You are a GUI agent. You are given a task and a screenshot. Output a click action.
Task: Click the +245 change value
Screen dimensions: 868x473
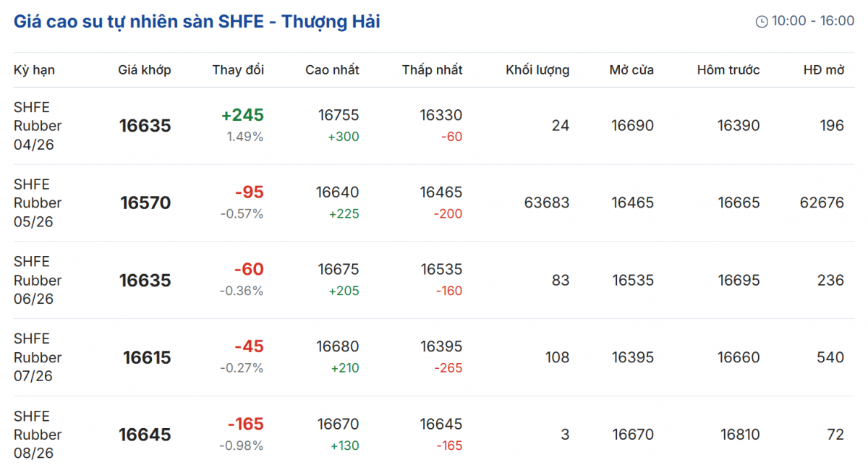click(242, 115)
